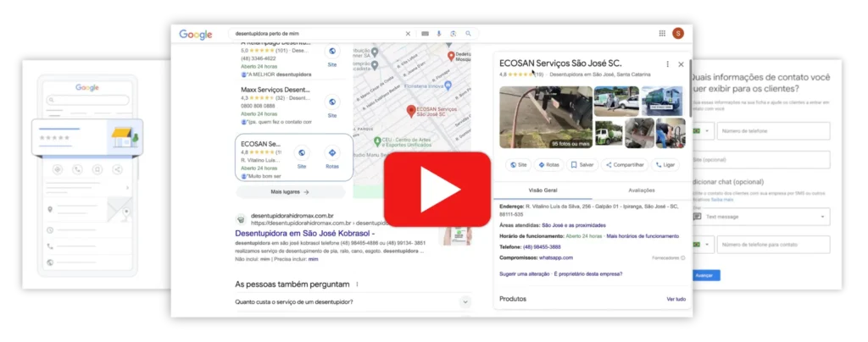
Task: Click the phone number (48) 98455-3888 link
Action: [x=542, y=247]
